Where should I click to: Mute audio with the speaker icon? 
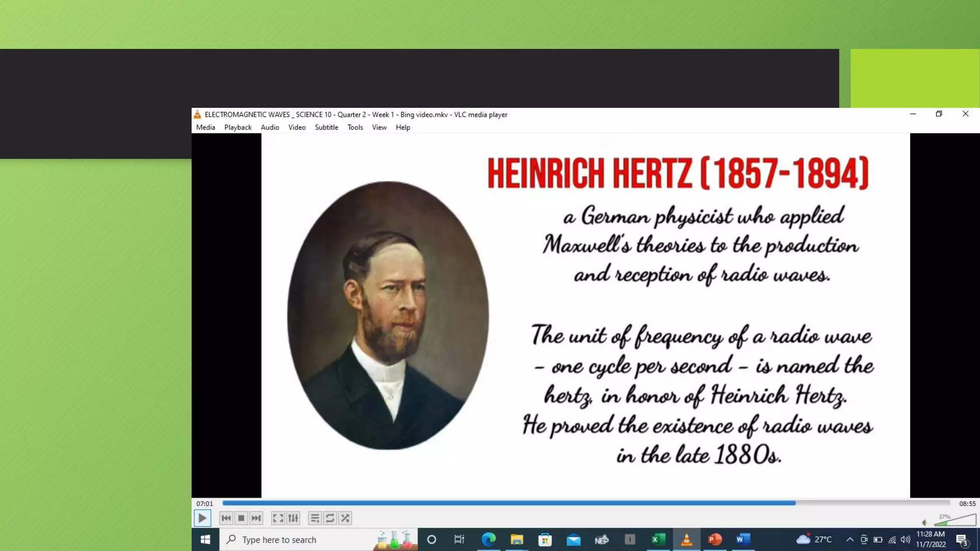(x=924, y=522)
